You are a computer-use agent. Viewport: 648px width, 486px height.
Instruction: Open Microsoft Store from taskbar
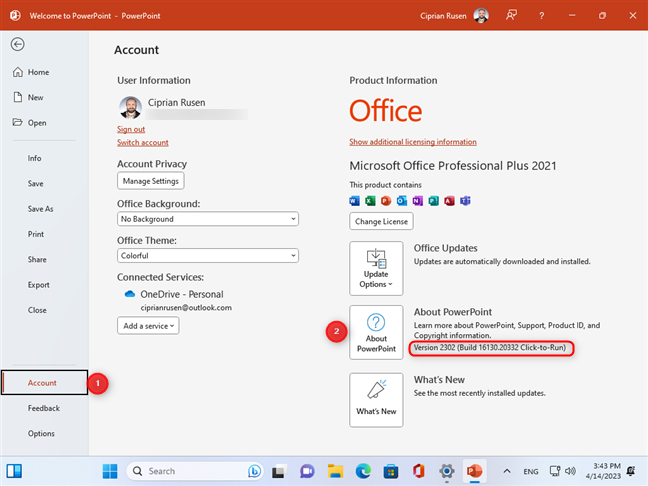point(391,471)
